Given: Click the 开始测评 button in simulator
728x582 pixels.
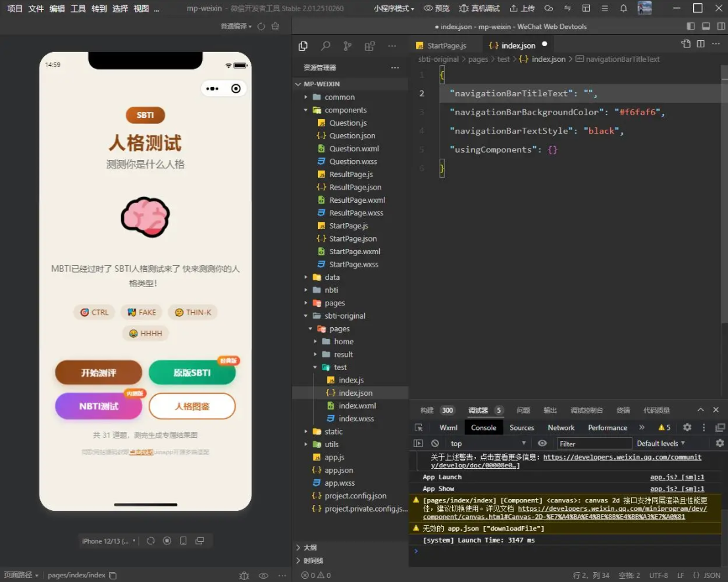Looking at the screenshot, I should (99, 373).
